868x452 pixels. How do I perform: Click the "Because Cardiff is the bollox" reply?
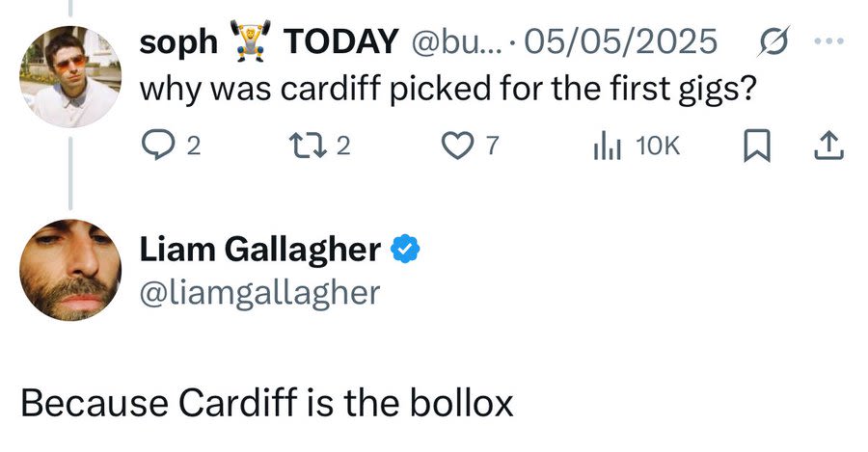pos(266,403)
